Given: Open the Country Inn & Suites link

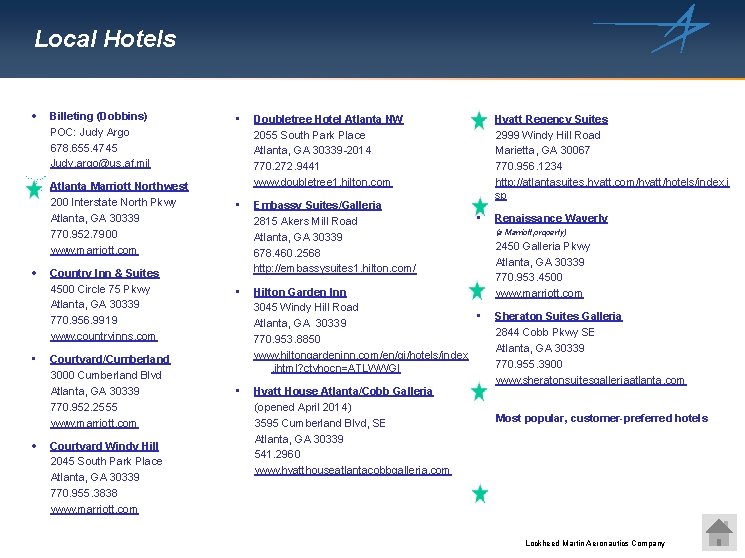Looking at the screenshot, I should [x=105, y=273].
